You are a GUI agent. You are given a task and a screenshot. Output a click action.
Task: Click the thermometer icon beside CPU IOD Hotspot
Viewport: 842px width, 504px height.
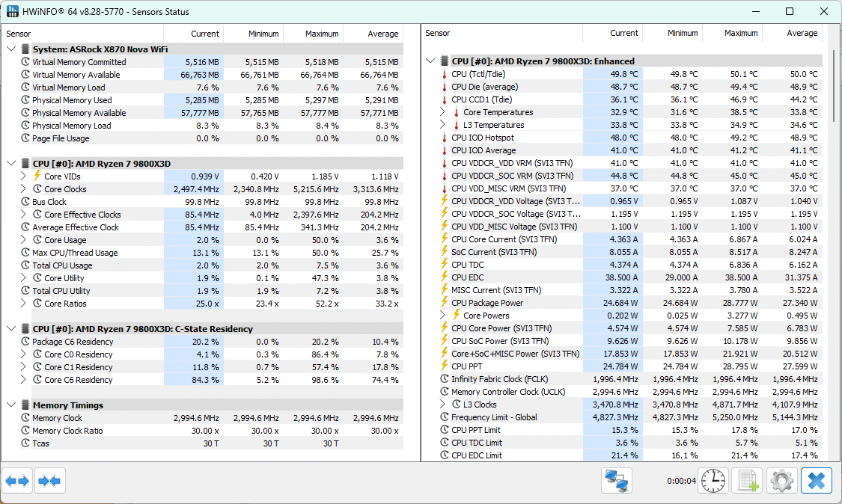point(445,138)
